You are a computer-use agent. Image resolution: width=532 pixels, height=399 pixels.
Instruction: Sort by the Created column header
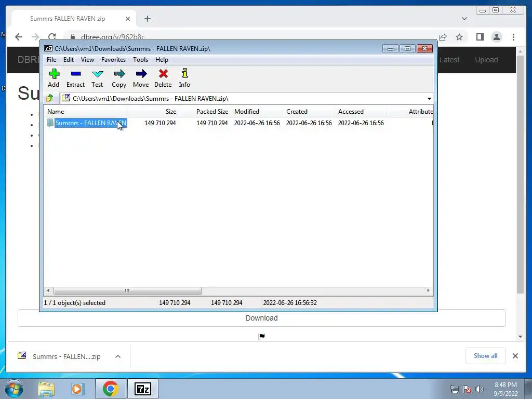point(309,112)
